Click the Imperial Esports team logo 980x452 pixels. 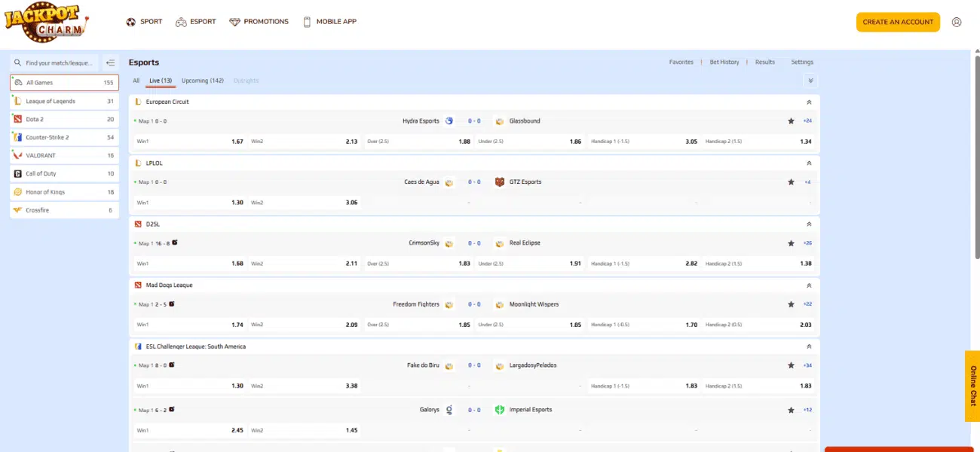[499, 410]
